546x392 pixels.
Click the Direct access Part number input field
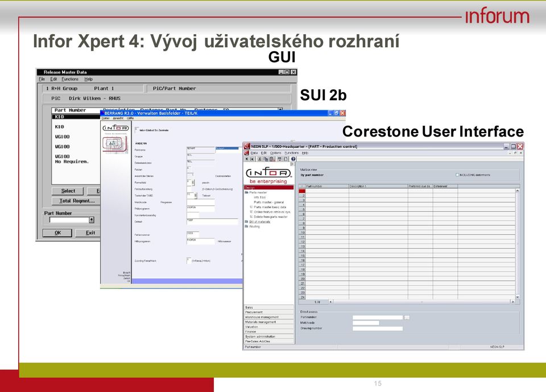[x=378, y=317]
